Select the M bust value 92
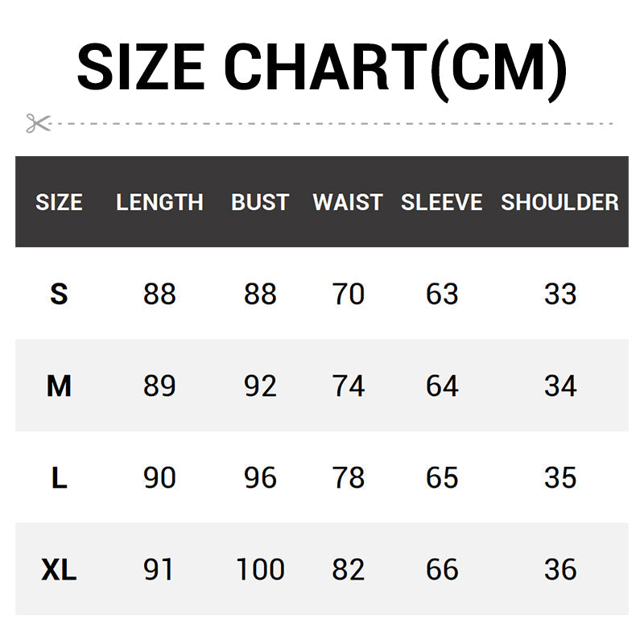This screenshot has width=644, height=644. coord(260,386)
